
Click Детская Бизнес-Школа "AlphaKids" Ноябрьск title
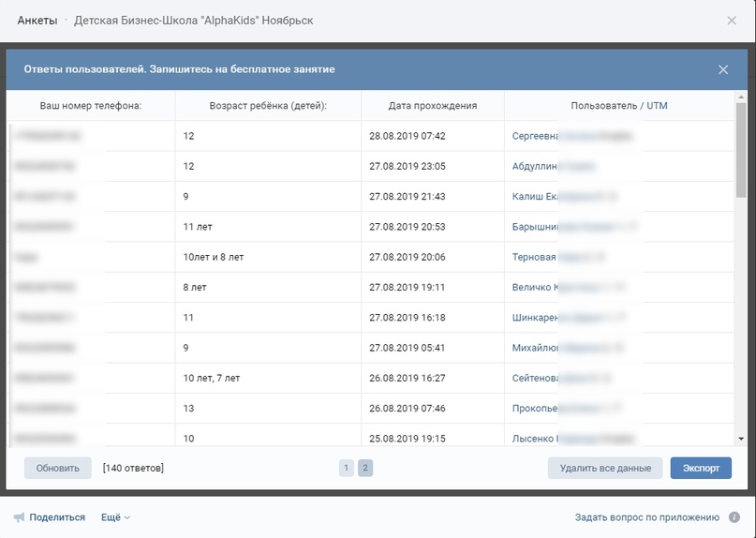193,21
